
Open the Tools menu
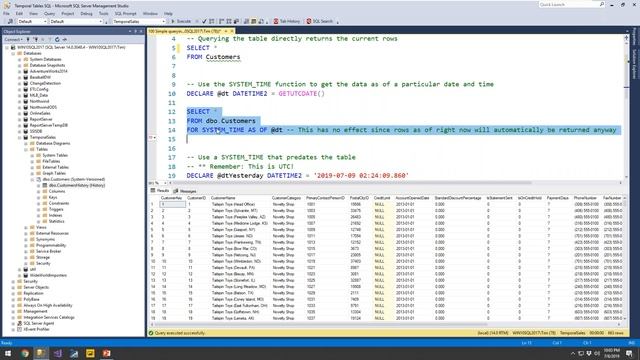[104, 13]
